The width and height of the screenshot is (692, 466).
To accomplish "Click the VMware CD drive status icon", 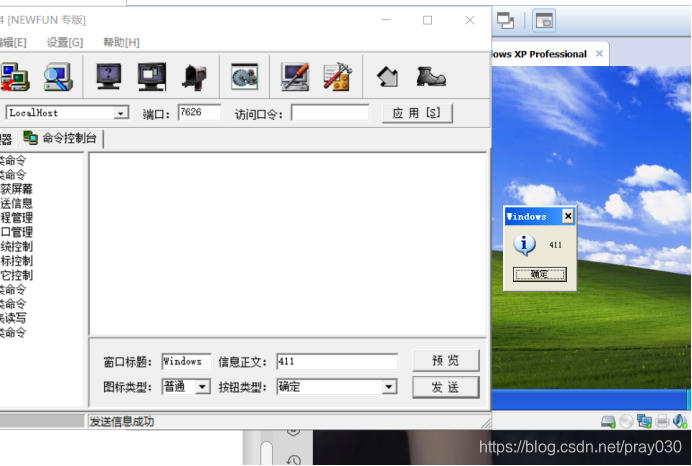I will pyautogui.click(x=626, y=421).
